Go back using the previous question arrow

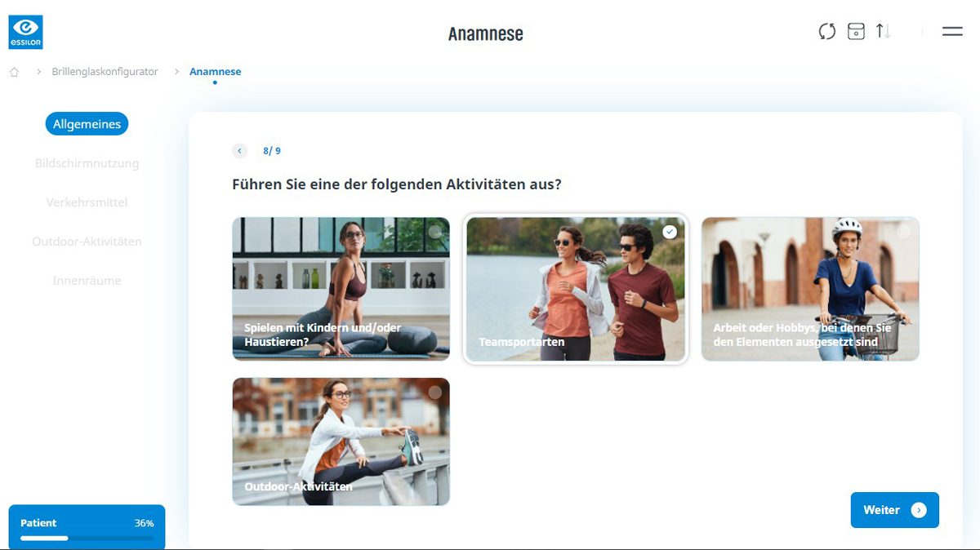coord(239,151)
